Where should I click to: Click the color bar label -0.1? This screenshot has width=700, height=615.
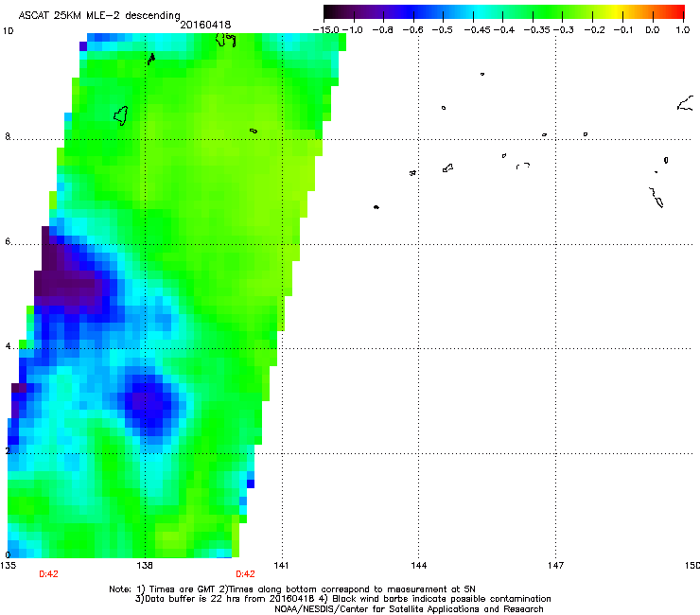[x=623, y=30]
